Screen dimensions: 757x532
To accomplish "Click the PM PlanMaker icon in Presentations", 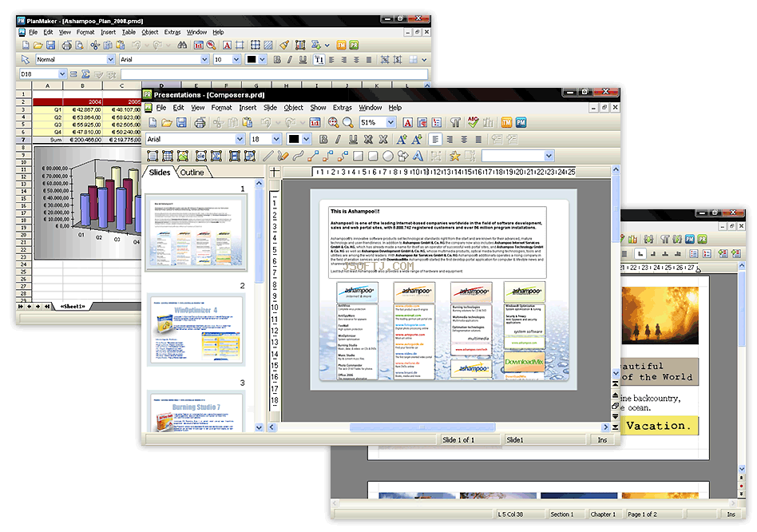I will click(521, 123).
